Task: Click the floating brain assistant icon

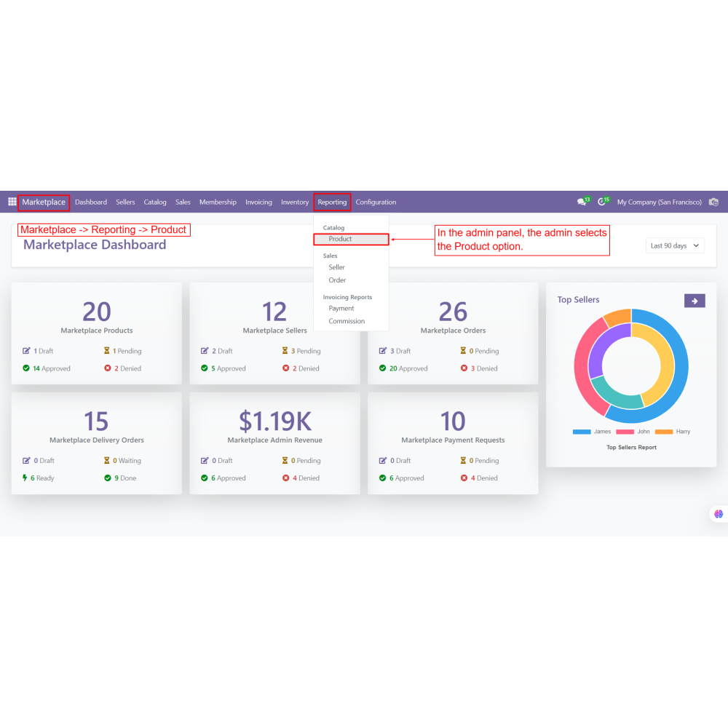Action: tap(719, 514)
